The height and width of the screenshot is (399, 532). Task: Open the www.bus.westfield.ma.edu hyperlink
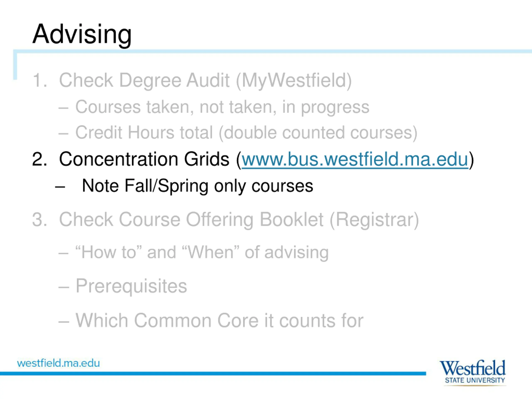coord(355,159)
